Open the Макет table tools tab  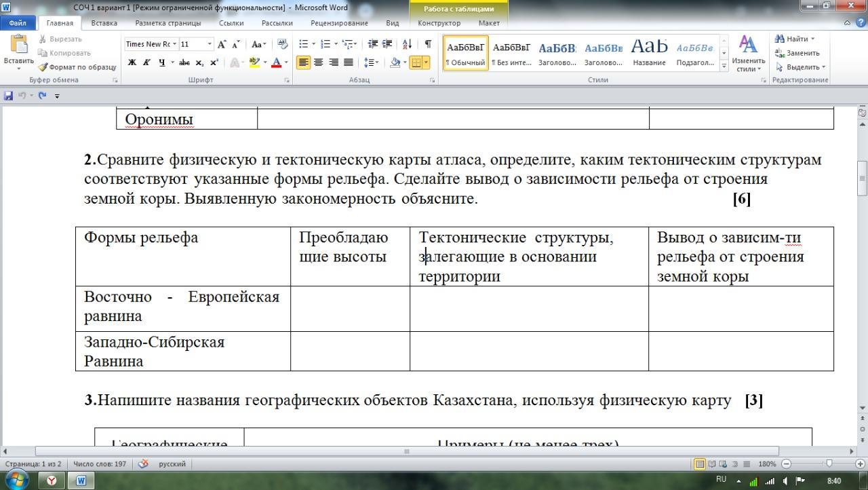(x=489, y=23)
